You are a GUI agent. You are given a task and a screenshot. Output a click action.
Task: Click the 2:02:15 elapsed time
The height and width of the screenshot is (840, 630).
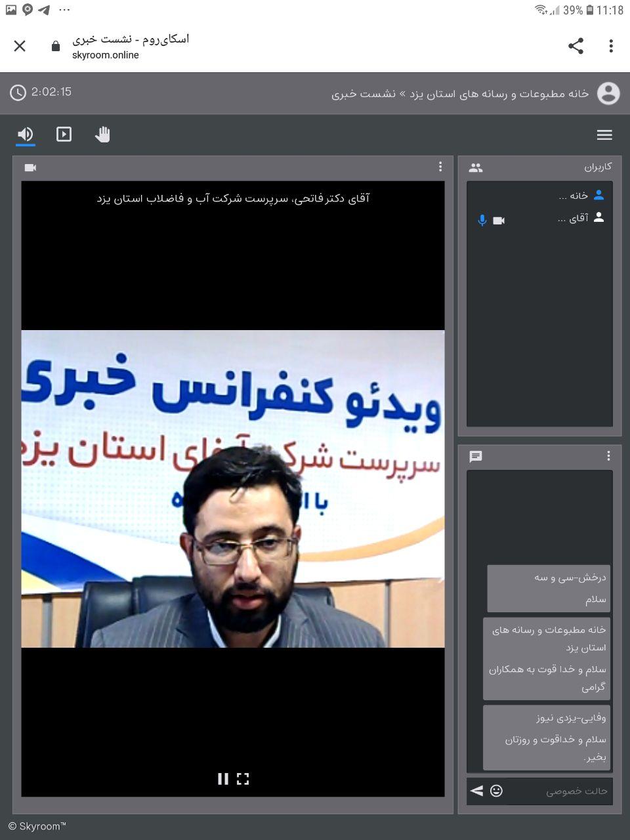coord(51,92)
